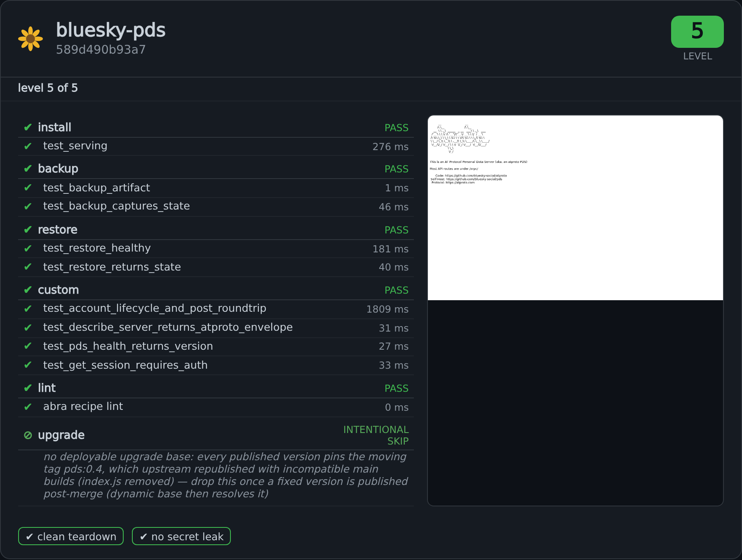Click the checkmark next to test_backup_artifact
The width and height of the screenshot is (742, 560).
[28, 188]
